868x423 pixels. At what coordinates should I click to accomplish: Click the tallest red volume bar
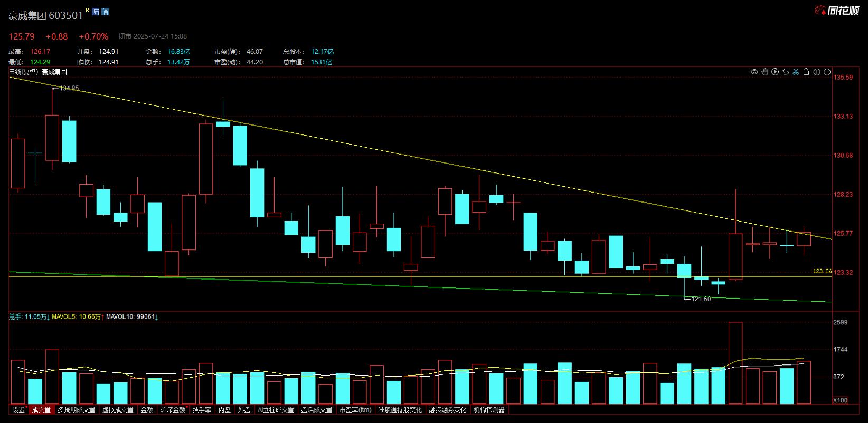coord(735,363)
